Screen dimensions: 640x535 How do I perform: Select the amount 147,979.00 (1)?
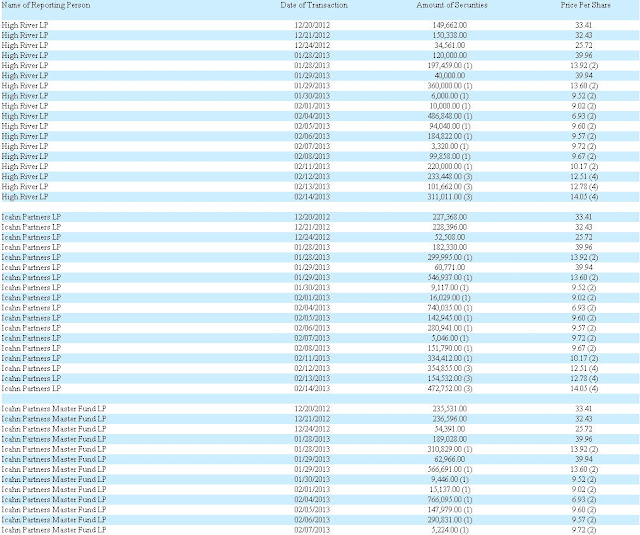point(450,510)
